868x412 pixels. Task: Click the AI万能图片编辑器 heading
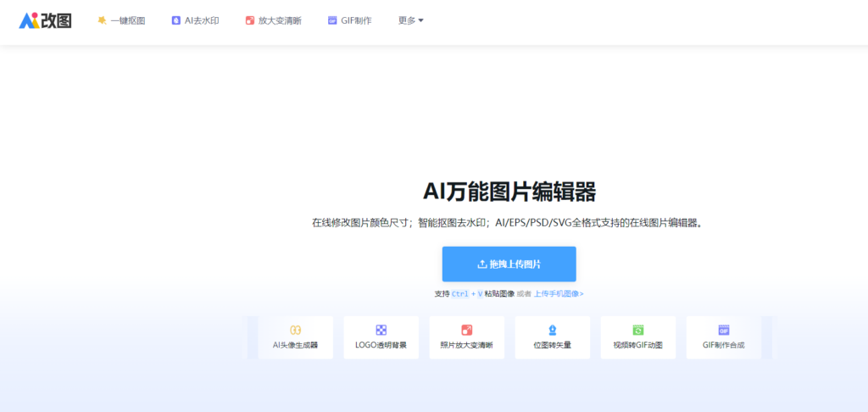tap(509, 192)
